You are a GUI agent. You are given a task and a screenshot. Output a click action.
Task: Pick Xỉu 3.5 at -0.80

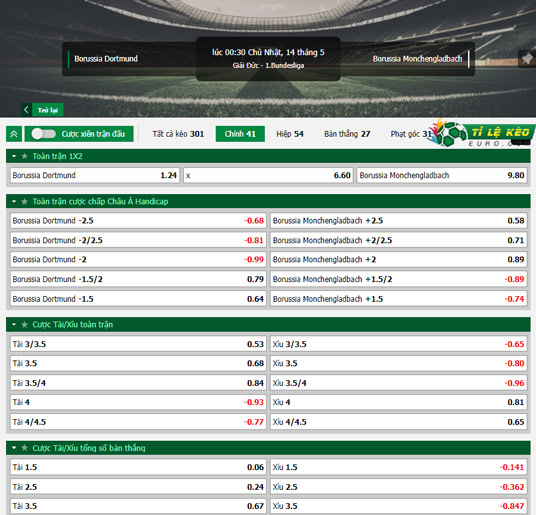(398, 363)
